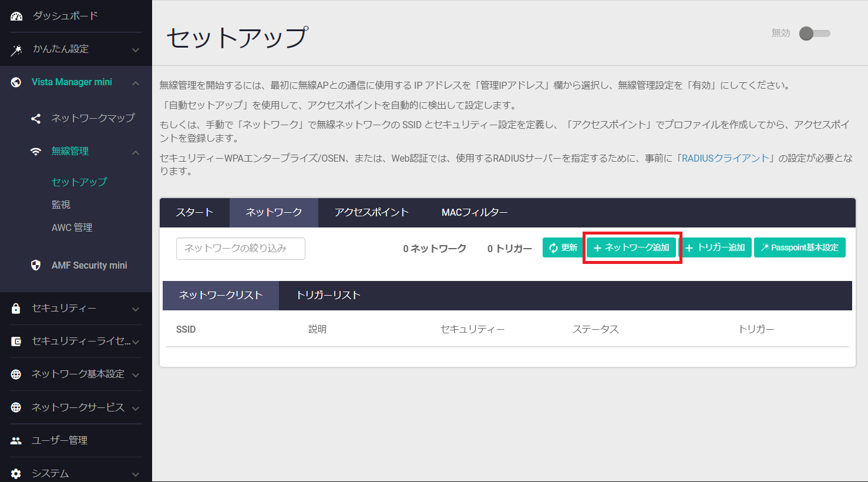Click the Vista Manager mini globe icon
The width and height of the screenshot is (868, 482).
[x=16, y=82]
